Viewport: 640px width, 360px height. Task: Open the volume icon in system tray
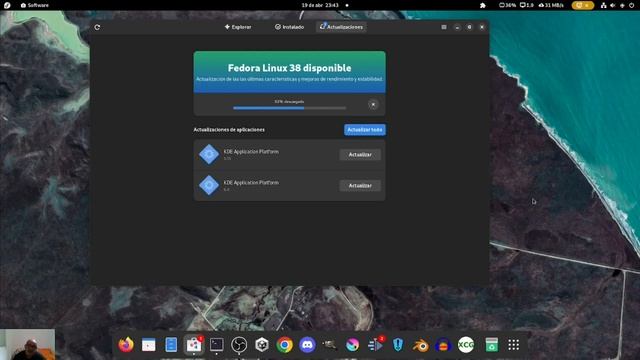click(613, 5)
